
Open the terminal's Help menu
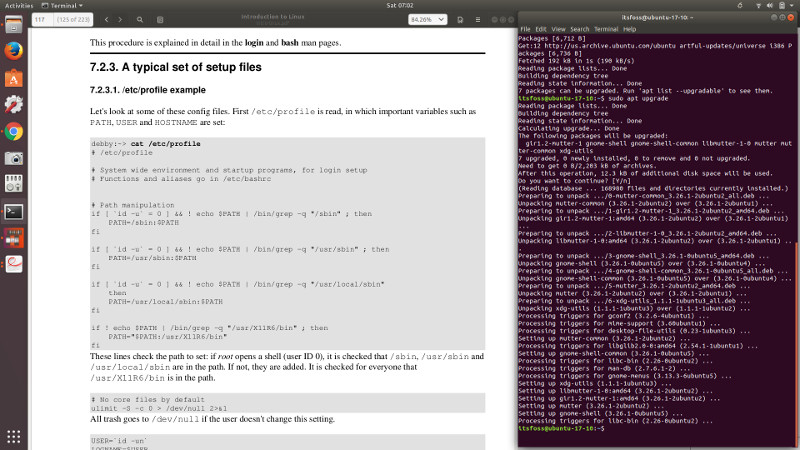pyautogui.click(x=630, y=29)
